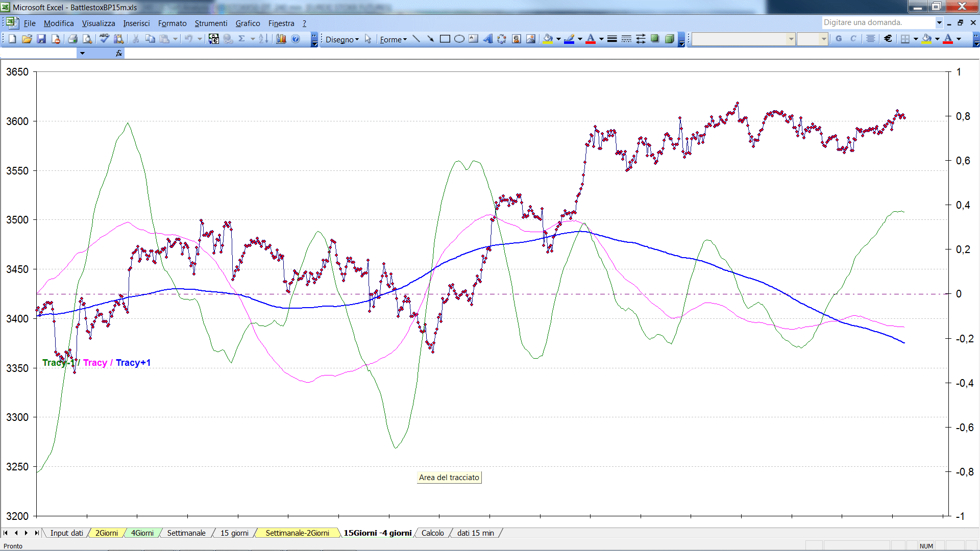Pick drawing line color brush
Image resolution: width=980 pixels, height=551 pixels.
click(569, 39)
